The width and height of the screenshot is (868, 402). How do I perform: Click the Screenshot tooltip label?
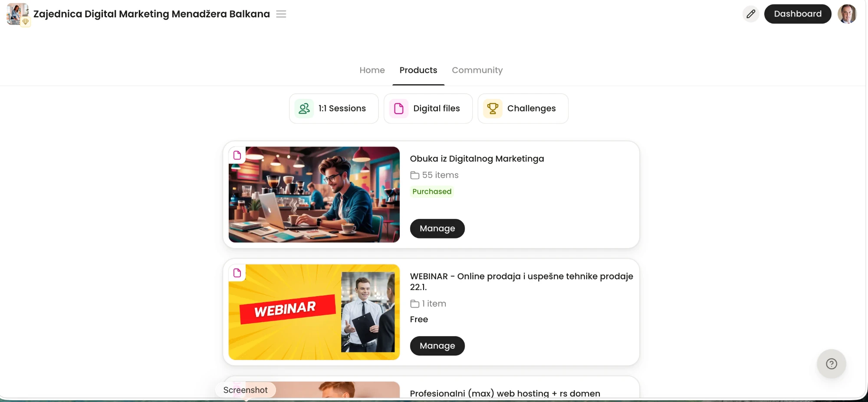245,390
